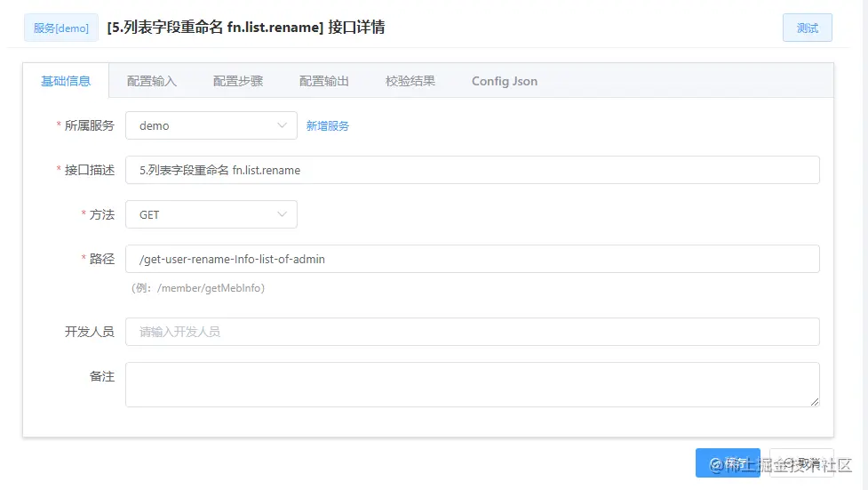Click the 所属服务 field label
Screen dimensions: 868x490
click(x=89, y=125)
